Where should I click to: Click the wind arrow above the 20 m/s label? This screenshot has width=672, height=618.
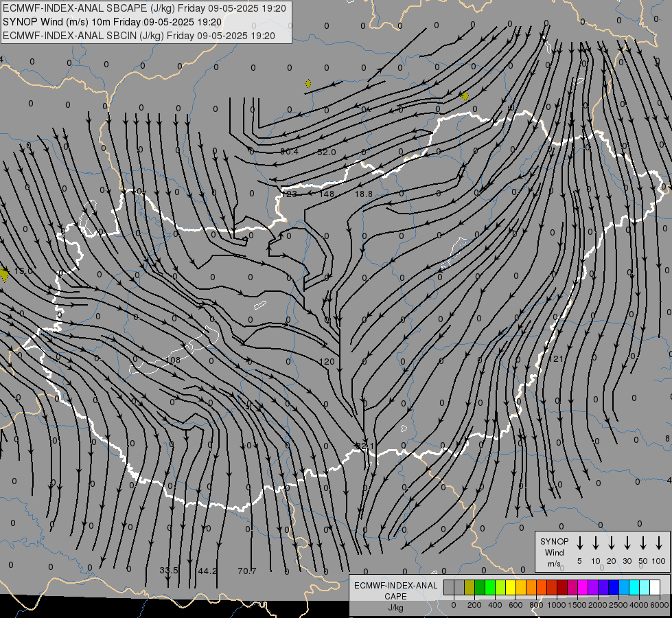[612, 542]
